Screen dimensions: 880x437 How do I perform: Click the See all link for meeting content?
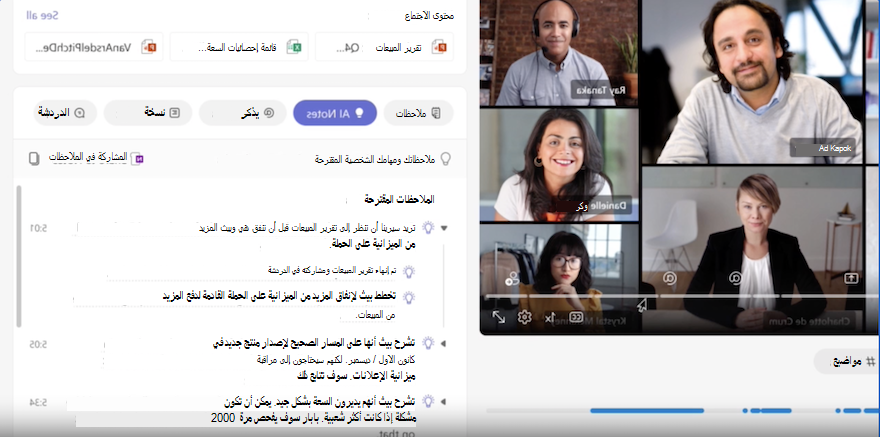(42, 15)
